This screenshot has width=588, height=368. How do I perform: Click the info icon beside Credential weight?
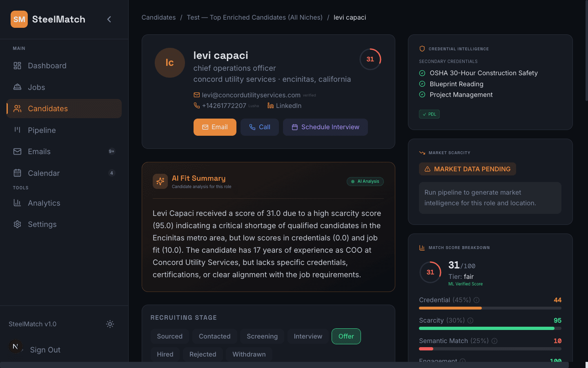click(477, 300)
